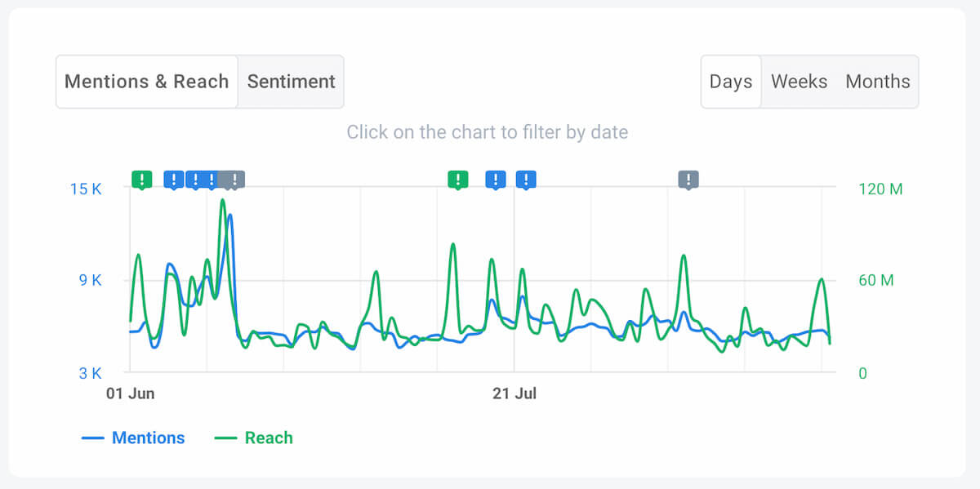980x489 pixels.
Task: Click the tallest green Reach peak in the chart
Action: click(x=222, y=201)
